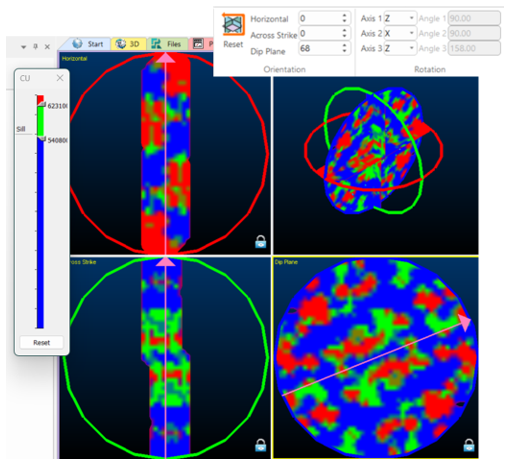517x466 pixels.
Task: Click the plots tab window icon
Action: (x=198, y=44)
